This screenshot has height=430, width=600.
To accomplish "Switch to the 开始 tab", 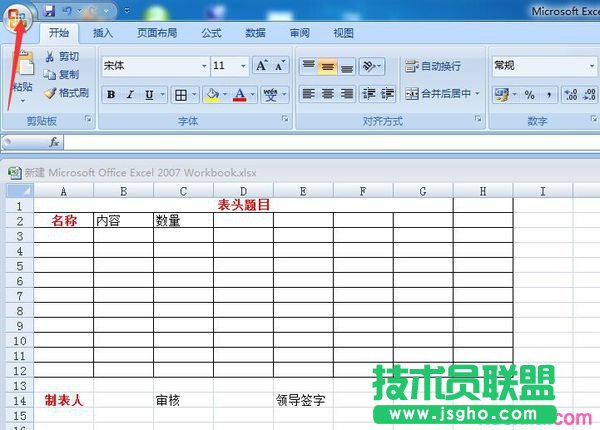I will point(59,33).
